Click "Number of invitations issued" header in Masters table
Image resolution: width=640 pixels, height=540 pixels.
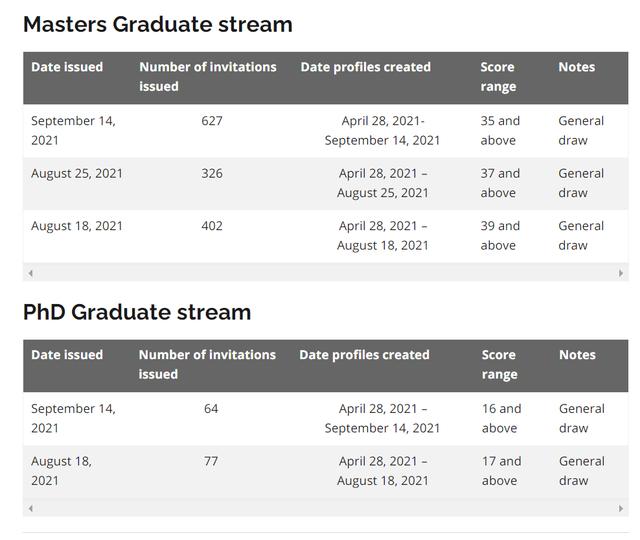tap(208, 77)
